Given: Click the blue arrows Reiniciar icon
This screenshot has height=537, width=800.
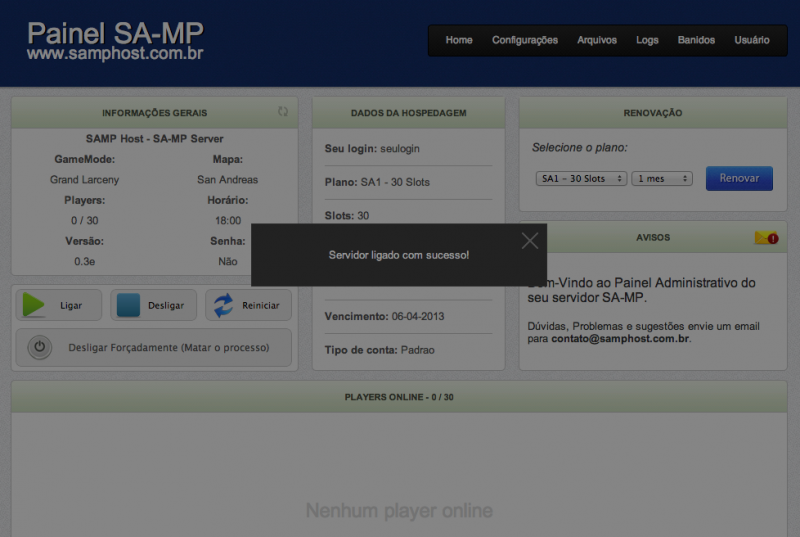Looking at the screenshot, I should [223, 305].
